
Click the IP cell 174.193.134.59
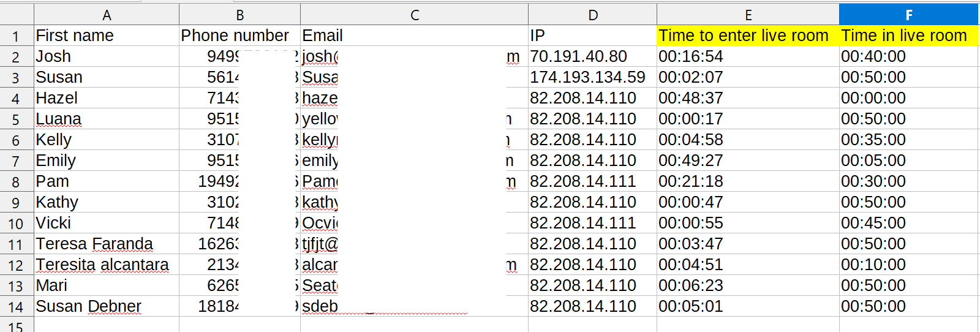tap(587, 77)
